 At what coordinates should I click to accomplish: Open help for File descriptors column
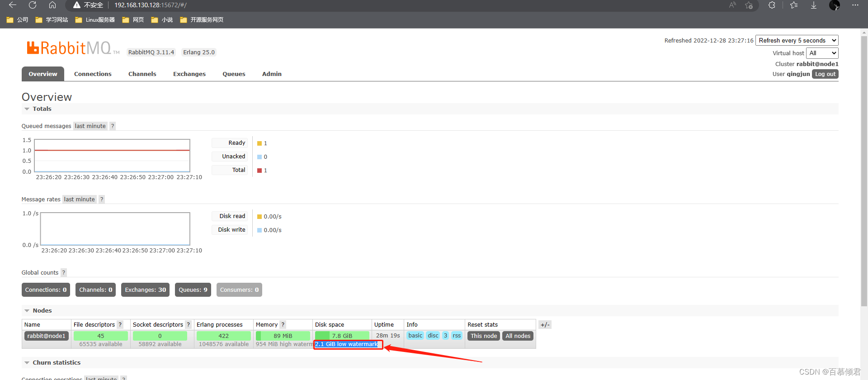click(x=120, y=325)
